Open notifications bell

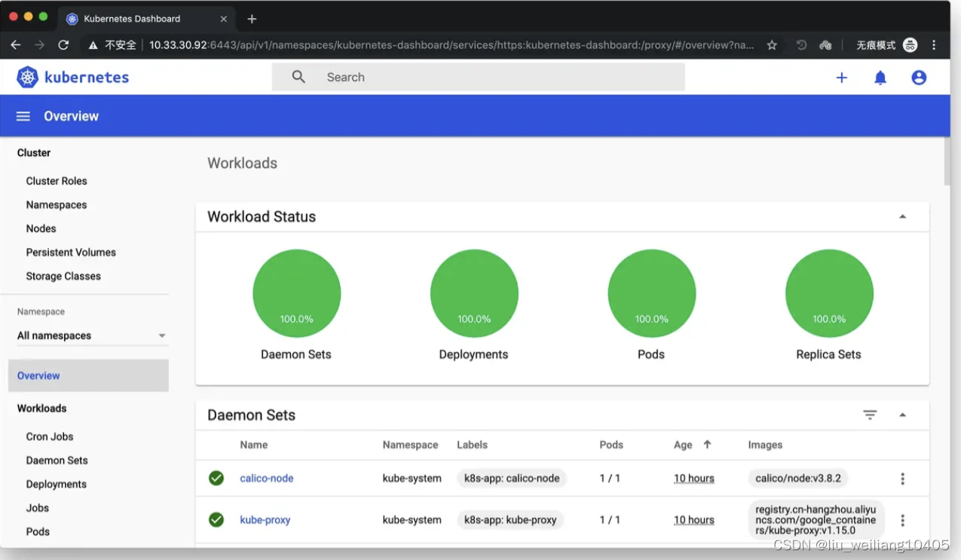tap(880, 77)
